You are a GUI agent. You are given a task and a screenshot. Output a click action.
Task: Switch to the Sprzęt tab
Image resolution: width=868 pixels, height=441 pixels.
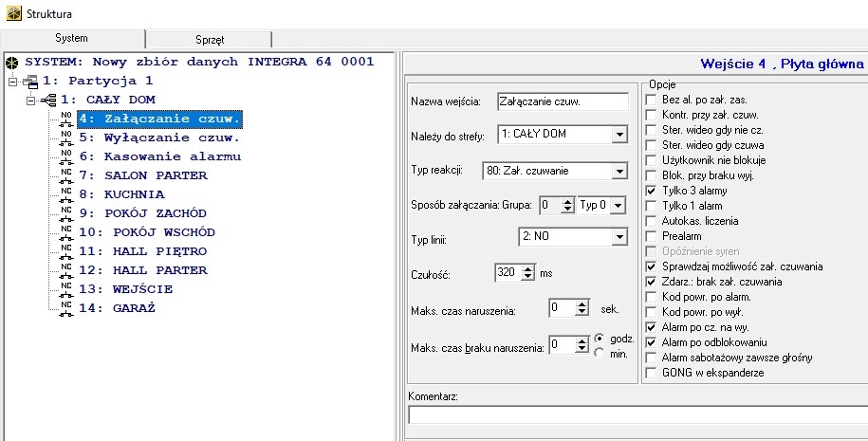210,40
